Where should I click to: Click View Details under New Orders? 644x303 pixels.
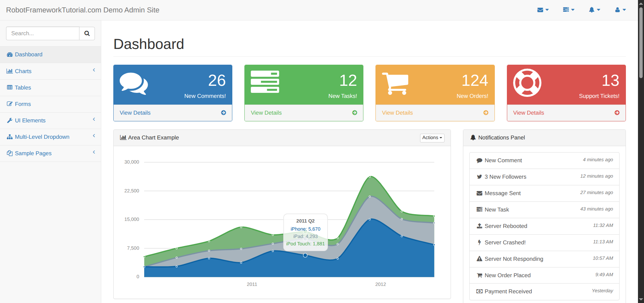coord(397,113)
